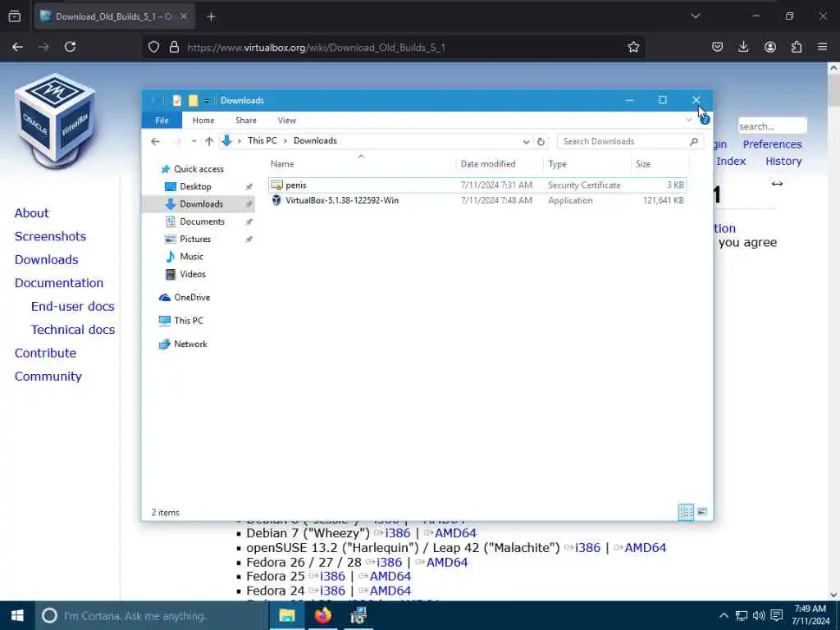The image size is (840, 630).
Task: Click the Preferences link on webpage
Action: (772, 144)
